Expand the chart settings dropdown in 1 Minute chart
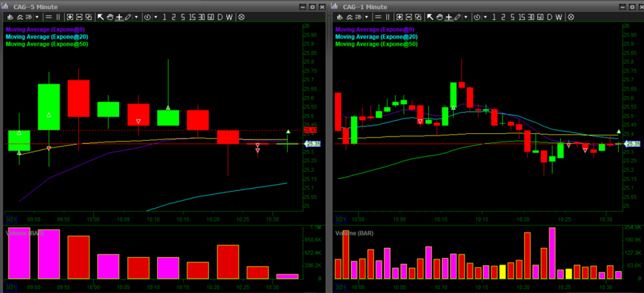 tap(367, 16)
